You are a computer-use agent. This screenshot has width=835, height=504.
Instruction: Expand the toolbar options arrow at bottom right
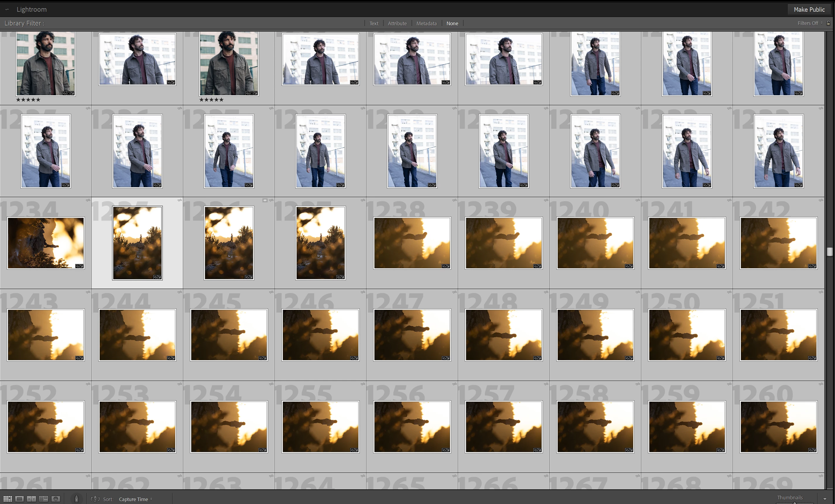[x=825, y=499]
